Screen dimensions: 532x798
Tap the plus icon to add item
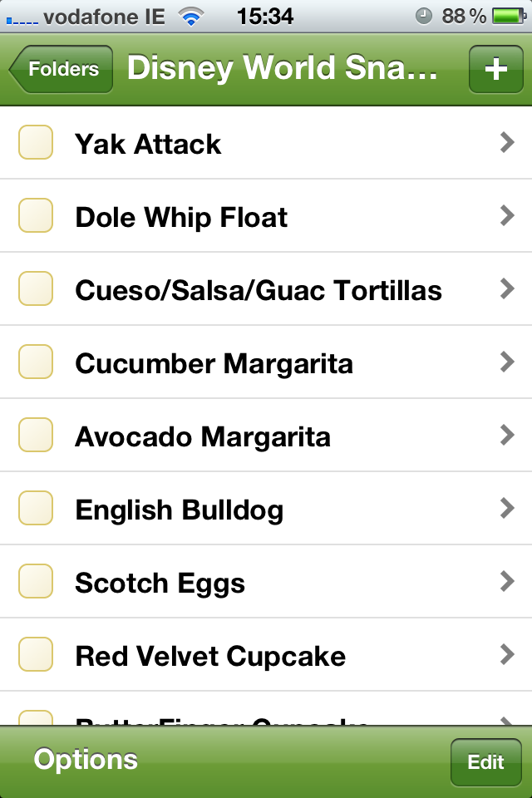[495, 69]
